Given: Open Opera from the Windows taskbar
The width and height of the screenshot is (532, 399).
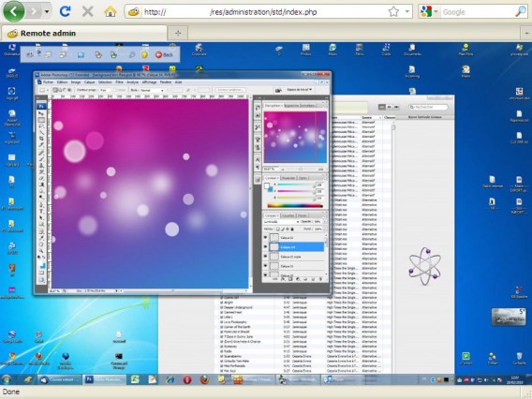Looking at the screenshot, I should point(187,379).
